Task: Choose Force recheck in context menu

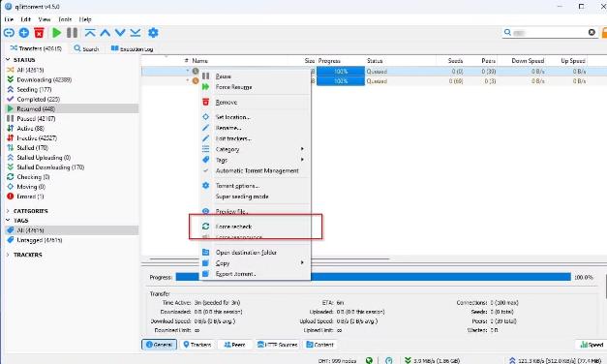Action: tap(256, 227)
